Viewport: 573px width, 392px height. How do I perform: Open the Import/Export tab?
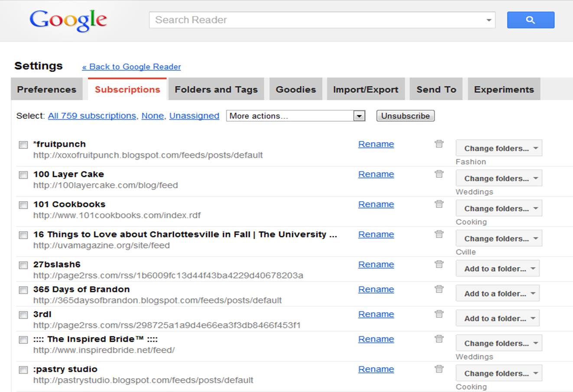point(365,89)
